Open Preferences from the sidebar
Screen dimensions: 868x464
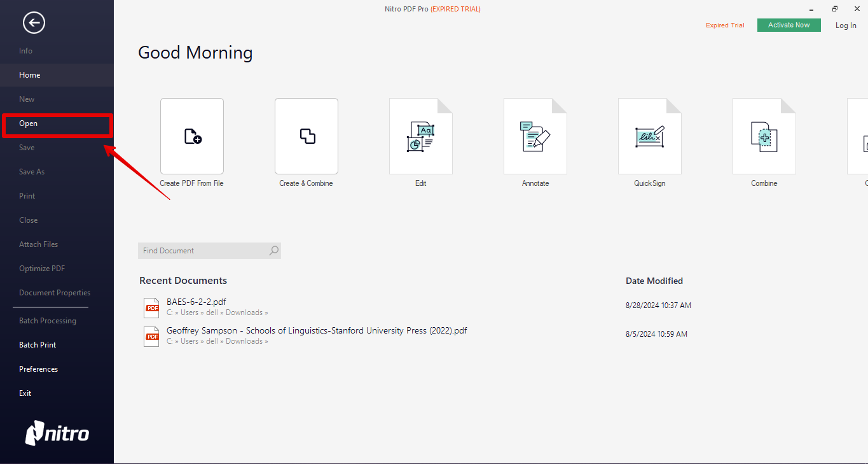[38, 369]
